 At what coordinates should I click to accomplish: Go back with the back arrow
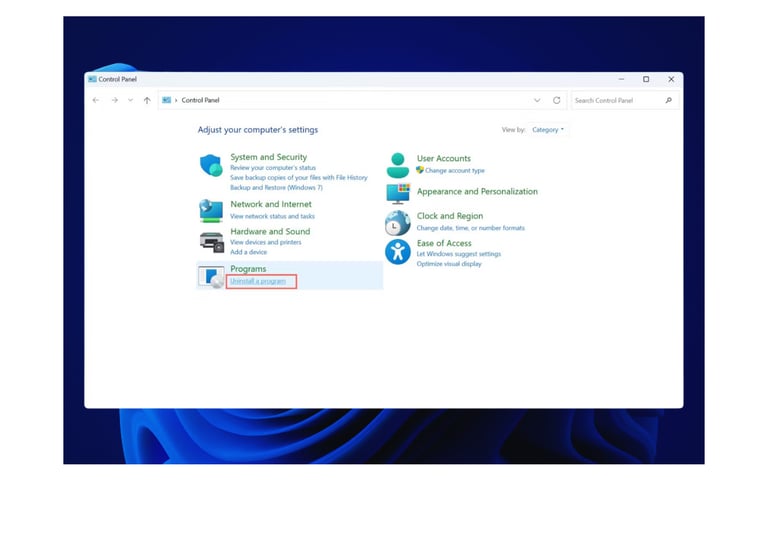96,100
